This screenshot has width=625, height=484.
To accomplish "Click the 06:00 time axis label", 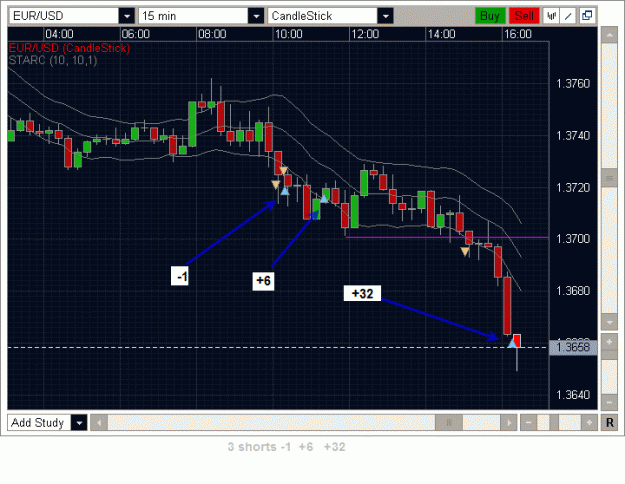I will click(x=136, y=34).
